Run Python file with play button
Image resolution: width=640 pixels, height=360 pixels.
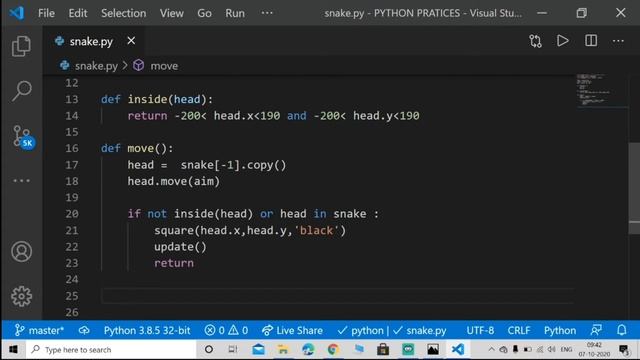pyautogui.click(x=562, y=41)
